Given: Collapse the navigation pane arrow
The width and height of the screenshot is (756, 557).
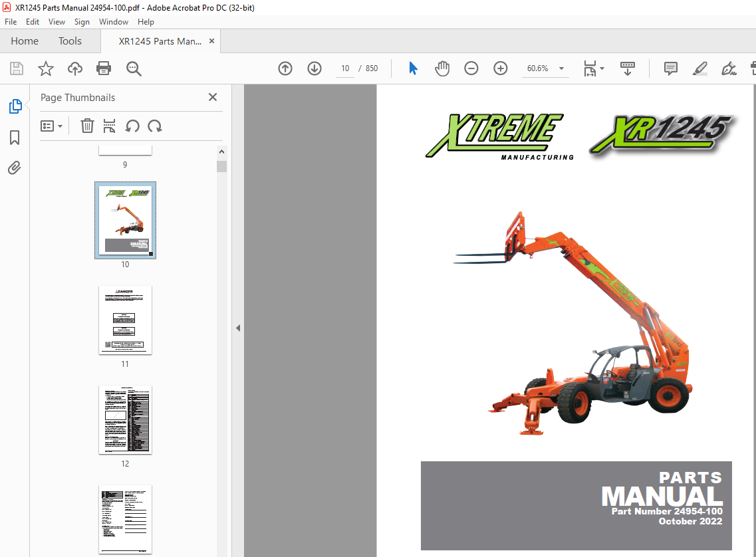Looking at the screenshot, I should [x=237, y=328].
